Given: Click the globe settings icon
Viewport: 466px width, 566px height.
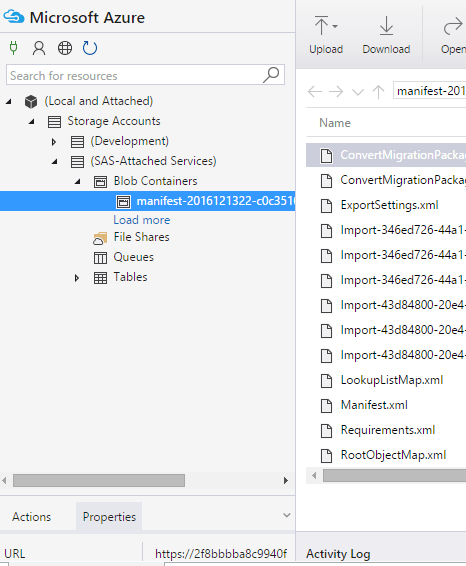Looking at the screenshot, I should pos(65,48).
